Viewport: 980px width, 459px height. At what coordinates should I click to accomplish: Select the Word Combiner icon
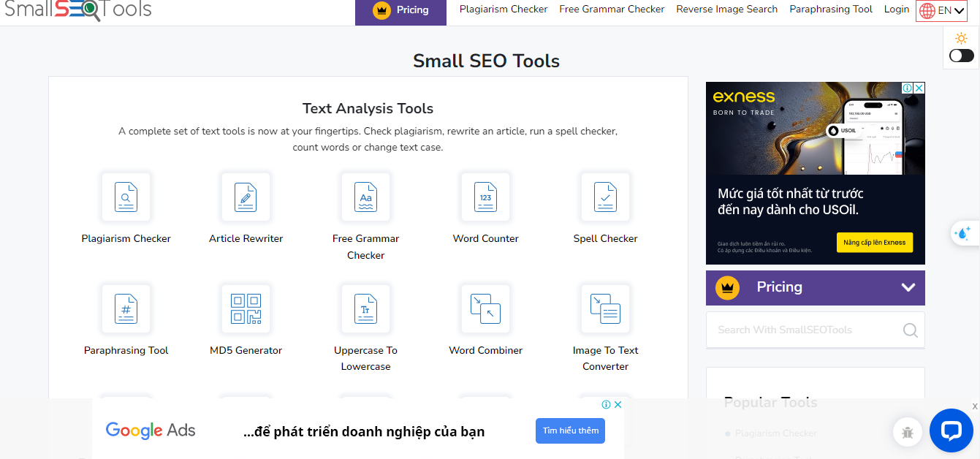(485, 308)
